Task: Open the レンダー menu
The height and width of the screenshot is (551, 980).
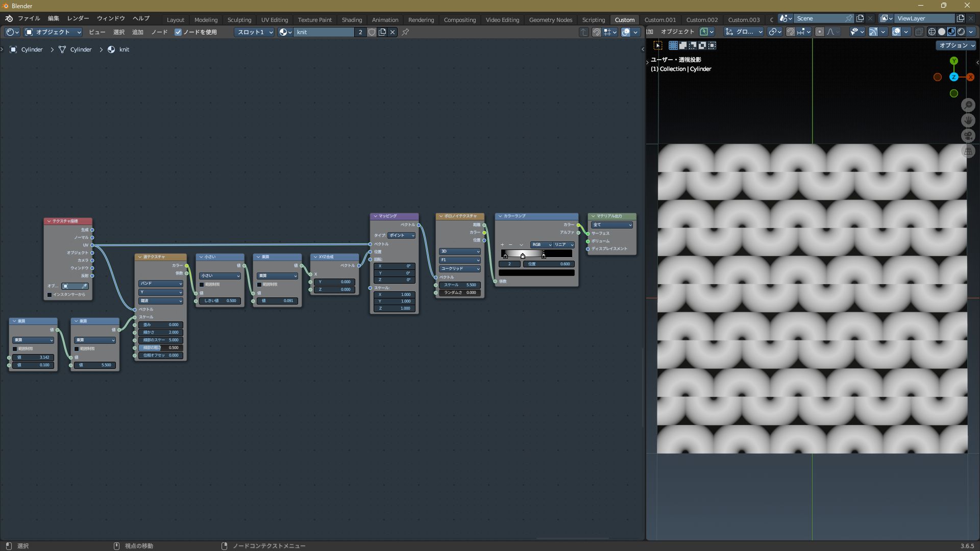Action: (x=78, y=18)
